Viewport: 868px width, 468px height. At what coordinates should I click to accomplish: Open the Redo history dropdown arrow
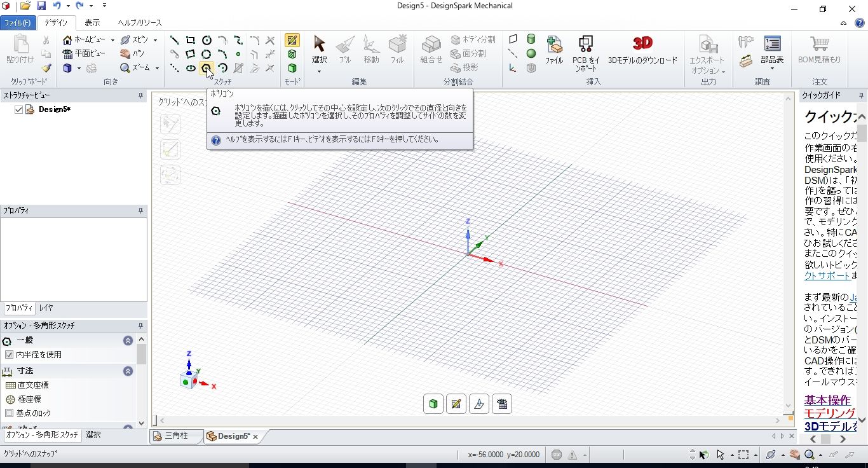tap(91, 6)
